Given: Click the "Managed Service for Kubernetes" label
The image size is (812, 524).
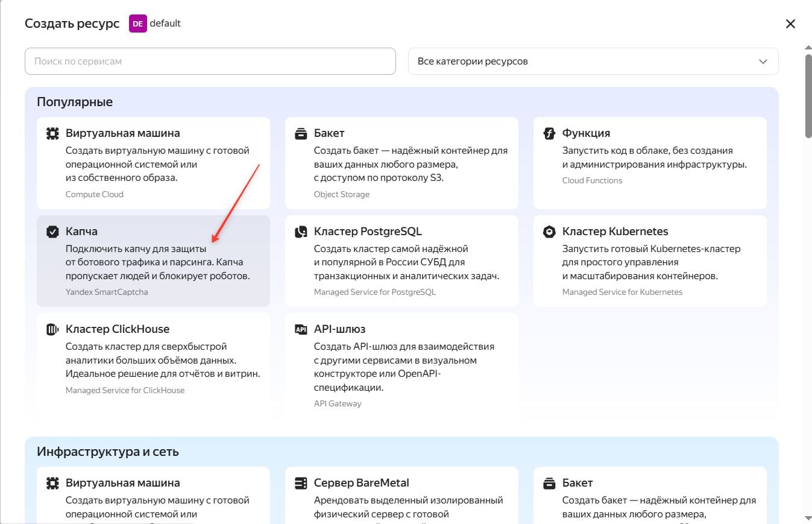Looking at the screenshot, I should 623,292.
